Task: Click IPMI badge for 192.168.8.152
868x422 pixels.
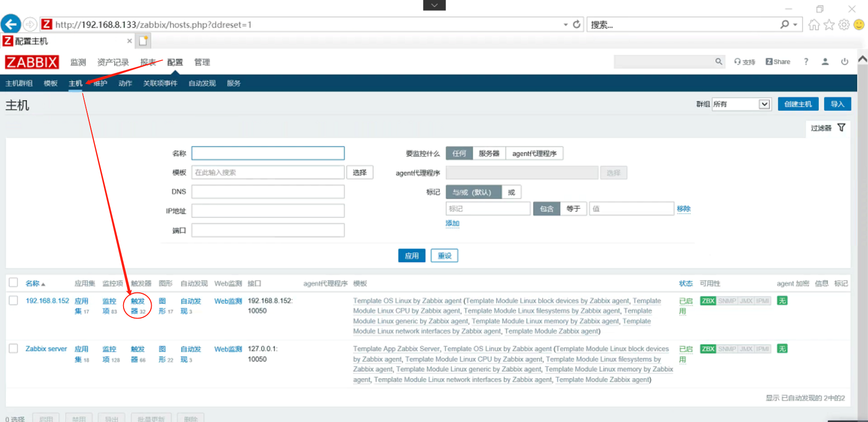Action: click(763, 301)
